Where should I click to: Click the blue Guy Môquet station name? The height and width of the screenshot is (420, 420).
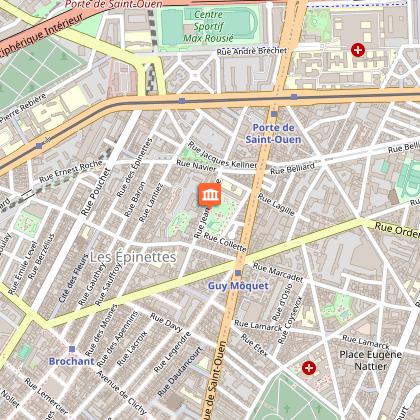pos(238,286)
